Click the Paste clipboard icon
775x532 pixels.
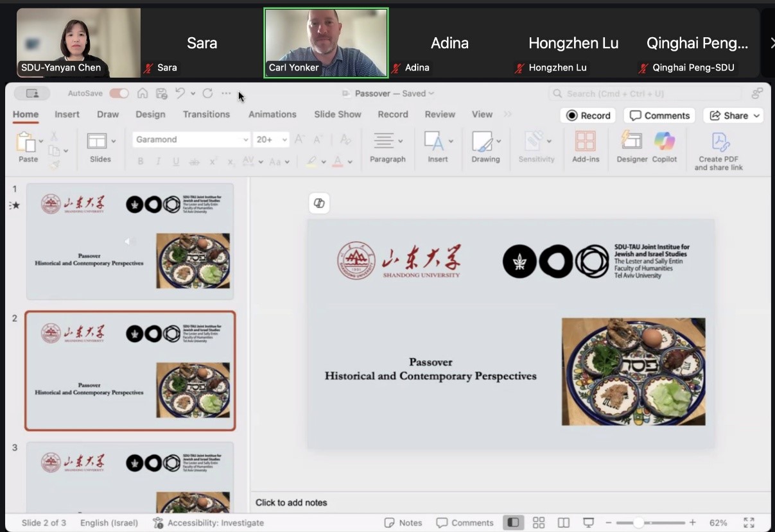pos(26,142)
